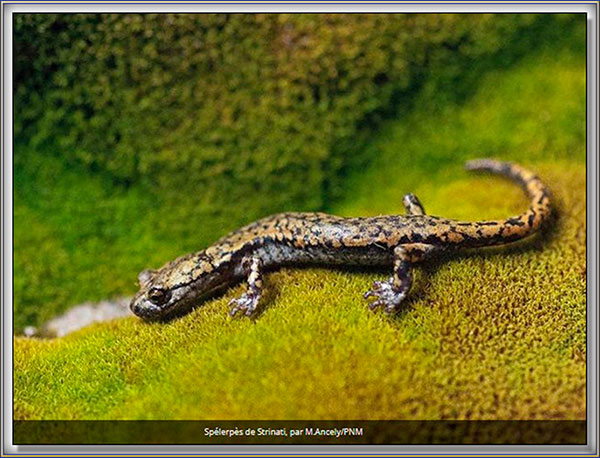Click the salamander's snout
The height and width of the screenshot is (458, 600).
pyautogui.click(x=136, y=308)
